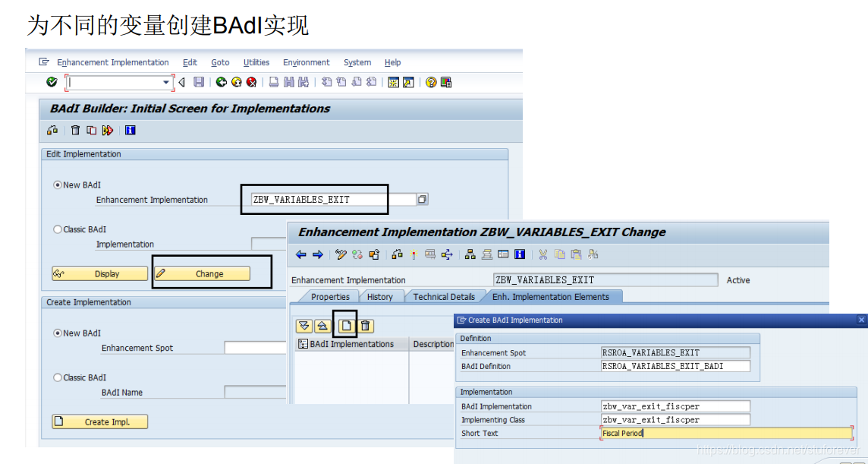Click the blue left arrow in Enhancement Implementation toolbar

click(x=301, y=254)
